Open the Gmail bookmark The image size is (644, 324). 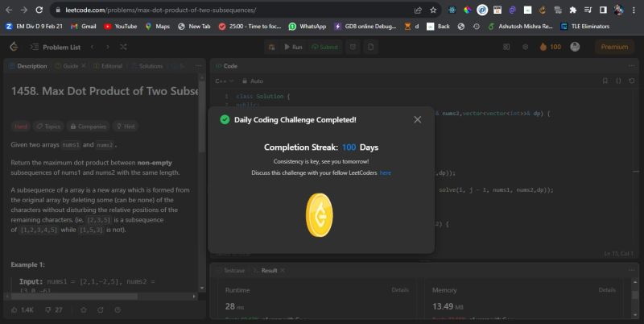[x=84, y=27]
